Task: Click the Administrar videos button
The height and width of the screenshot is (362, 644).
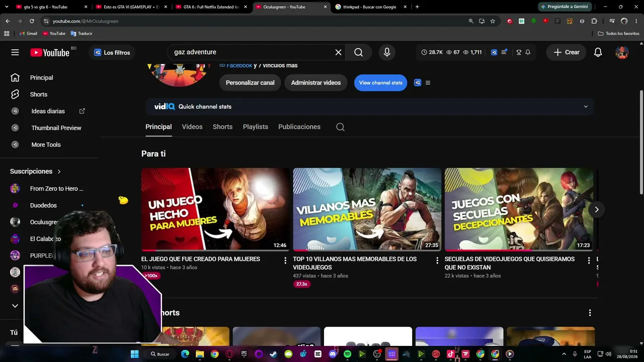Action: pyautogui.click(x=316, y=83)
